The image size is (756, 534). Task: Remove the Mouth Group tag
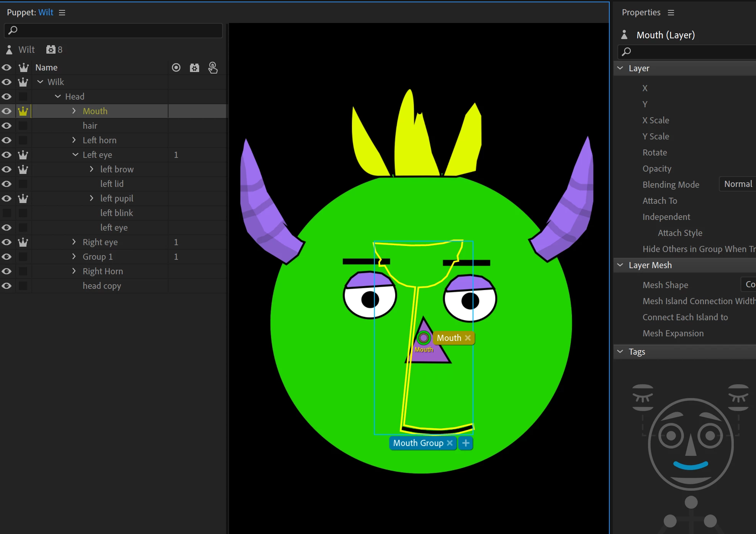pyautogui.click(x=450, y=443)
